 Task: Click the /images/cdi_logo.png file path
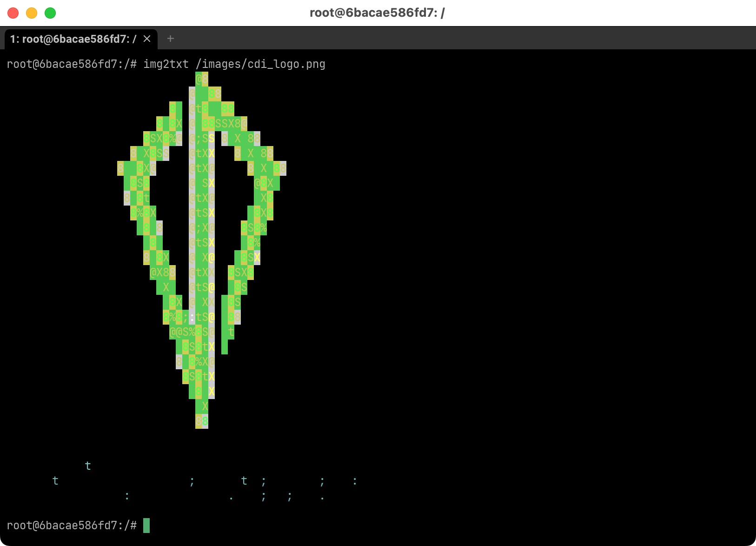pyautogui.click(x=260, y=64)
